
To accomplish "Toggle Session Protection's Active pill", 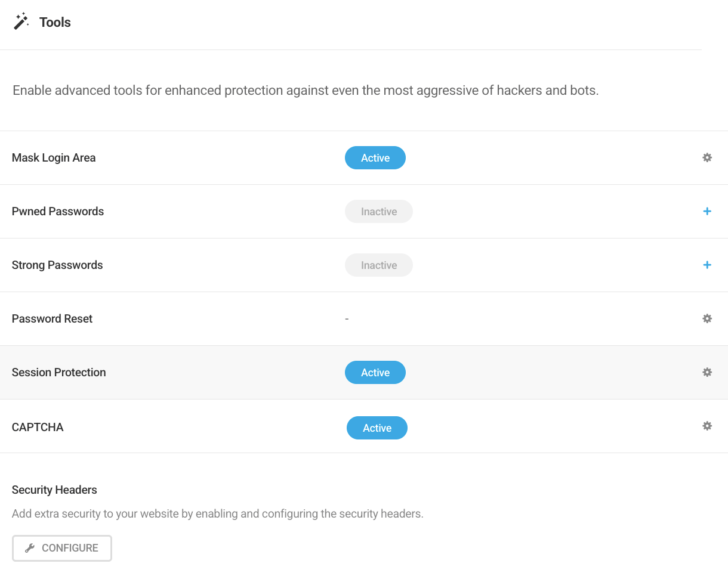I will (375, 372).
